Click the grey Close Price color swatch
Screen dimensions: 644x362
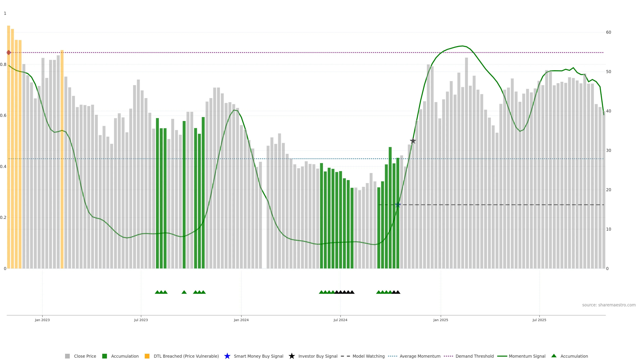point(67,356)
